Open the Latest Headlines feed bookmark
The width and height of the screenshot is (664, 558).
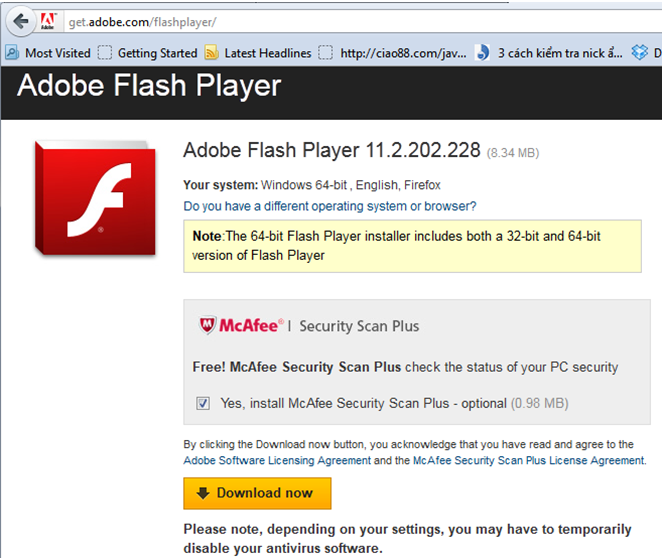coord(258,53)
